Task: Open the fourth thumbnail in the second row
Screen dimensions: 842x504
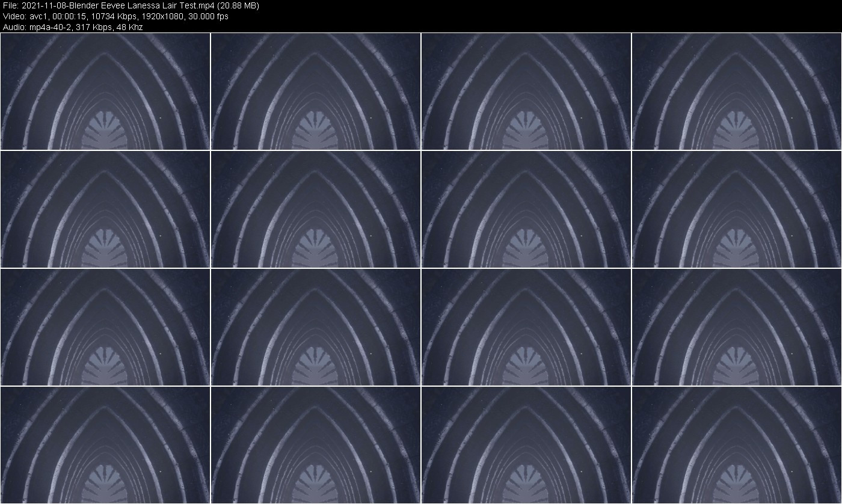Action: [737, 209]
